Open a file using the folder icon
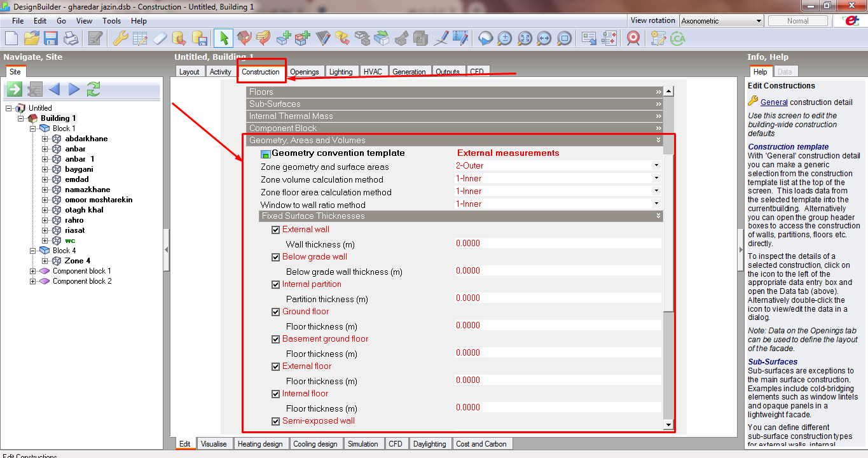 point(31,38)
